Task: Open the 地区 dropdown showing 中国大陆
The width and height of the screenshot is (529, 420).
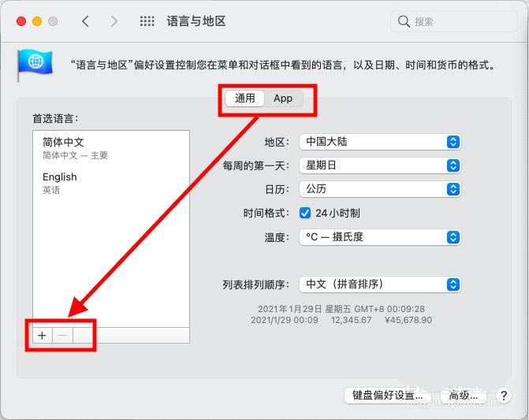Action: point(380,142)
